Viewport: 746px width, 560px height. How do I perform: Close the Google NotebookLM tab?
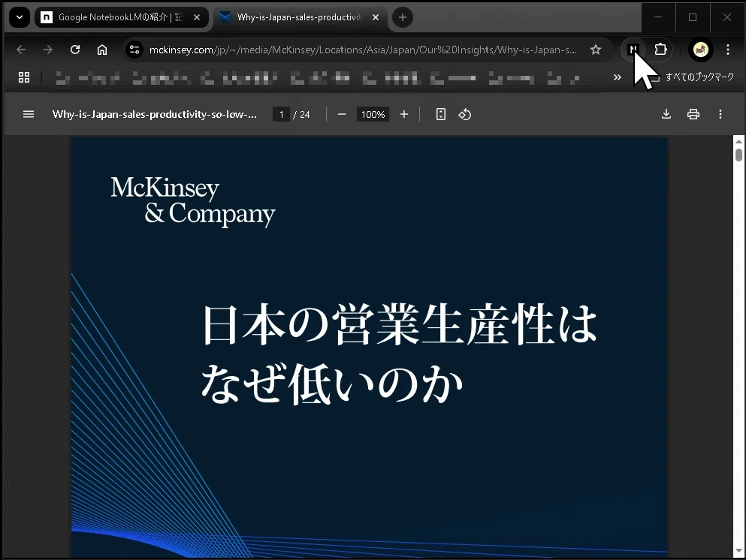pos(197,17)
